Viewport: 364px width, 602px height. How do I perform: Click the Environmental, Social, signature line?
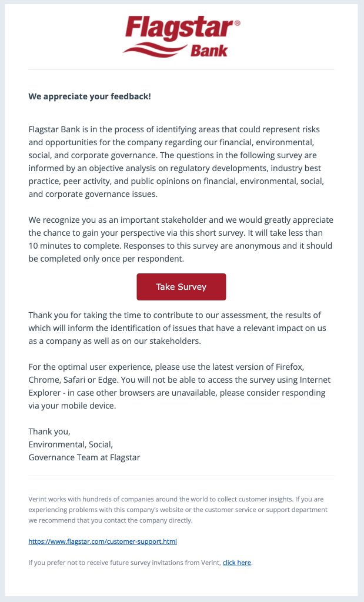tap(71, 444)
